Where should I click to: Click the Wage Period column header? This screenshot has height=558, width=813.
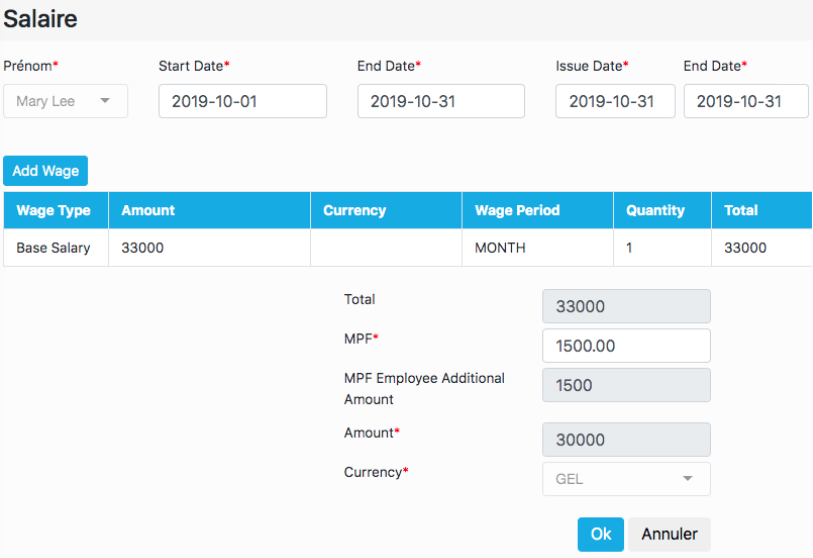tap(538, 210)
